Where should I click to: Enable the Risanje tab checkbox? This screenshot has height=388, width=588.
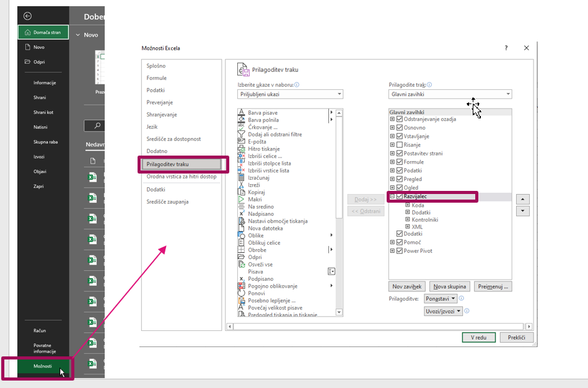coord(400,145)
